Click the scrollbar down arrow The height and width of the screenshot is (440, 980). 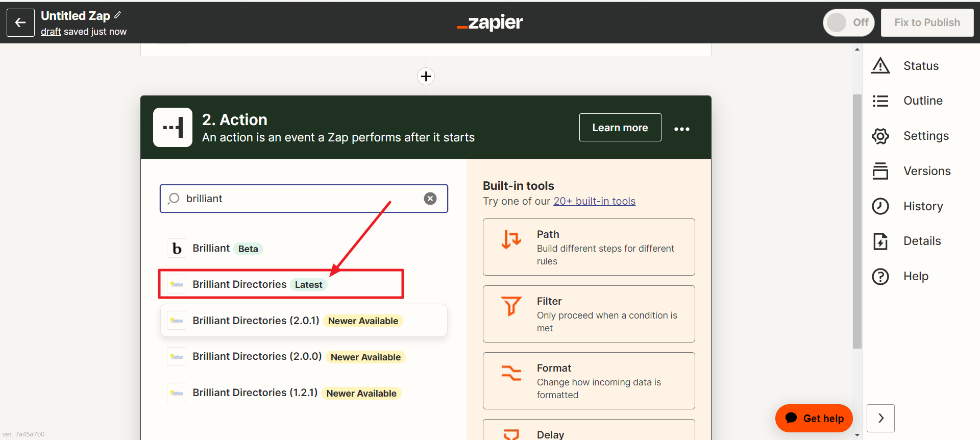pos(857,435)
